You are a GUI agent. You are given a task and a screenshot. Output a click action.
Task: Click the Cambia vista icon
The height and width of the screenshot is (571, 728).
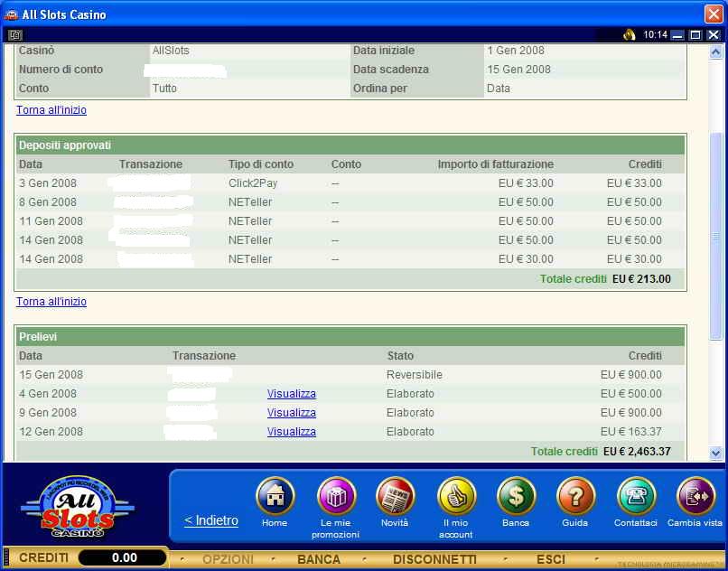click(x=695, y=496)
